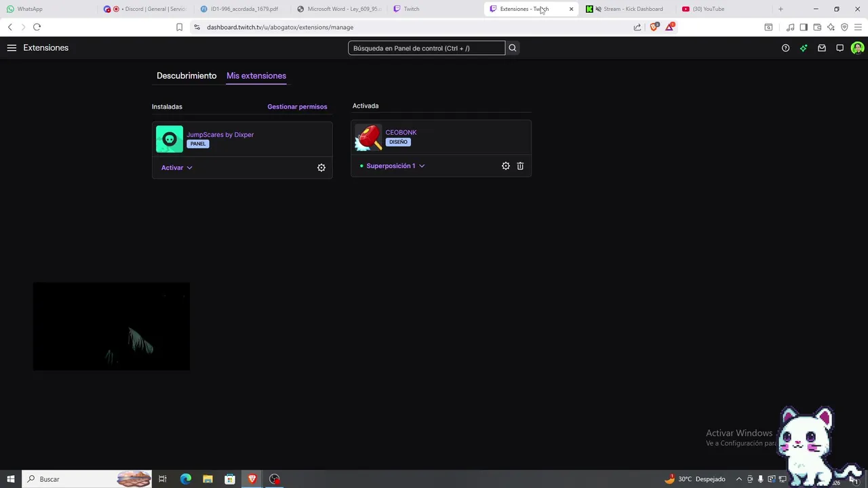
Task: Switch to the ID1-996_acordada_1679.pdf tab
Action: [243, 9]
